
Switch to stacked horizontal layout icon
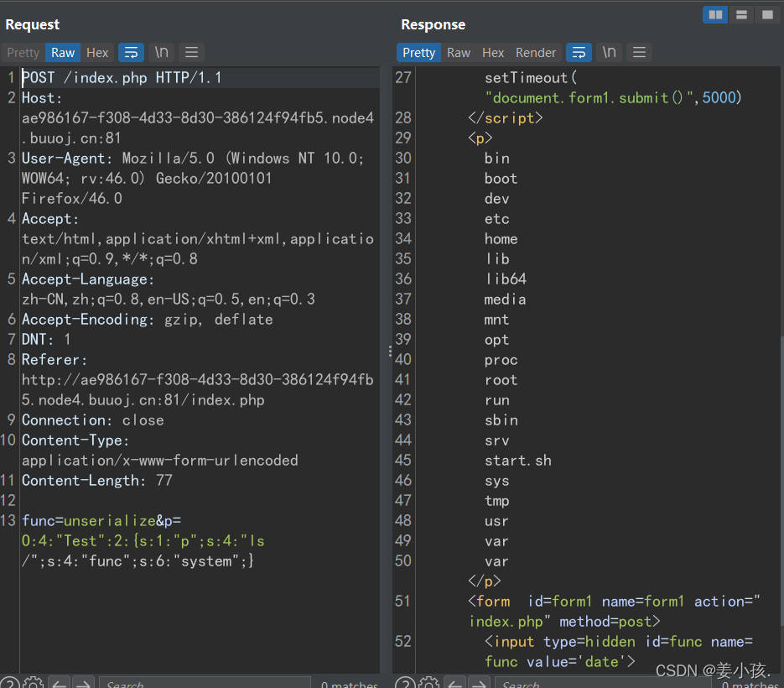[741, 15]
